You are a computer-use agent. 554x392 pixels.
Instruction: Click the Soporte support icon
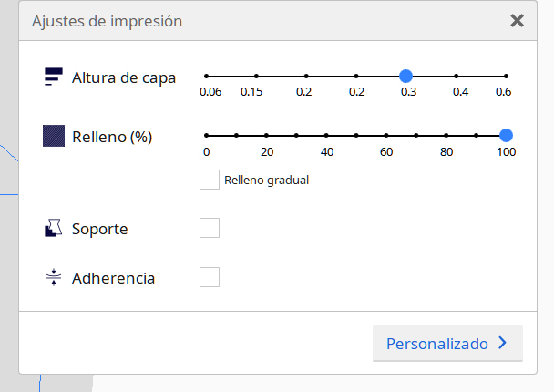[53, 228]
